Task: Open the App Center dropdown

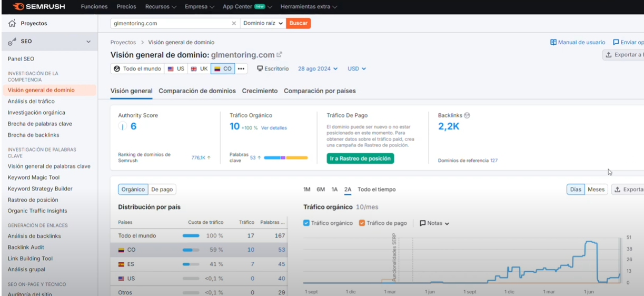Action: click(x=247, y=6)
